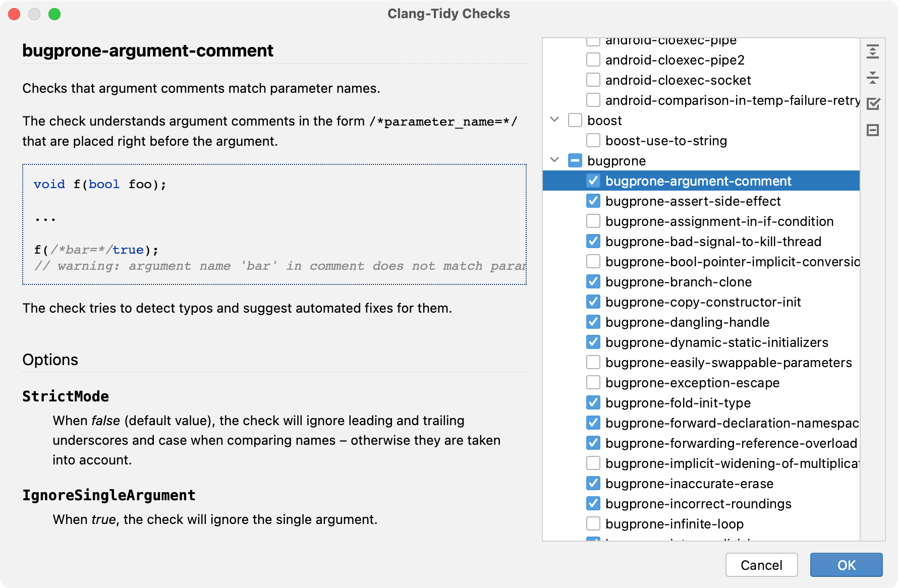Collapse all entries in the checks tree
Image resolution: width=898 pixels, height=588 pixels.
tap(874, 78)
